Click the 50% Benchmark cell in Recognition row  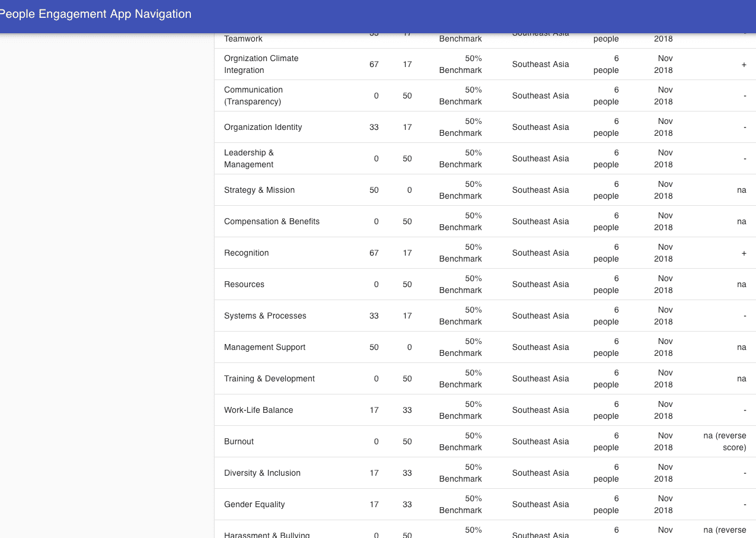click(461, 253)
